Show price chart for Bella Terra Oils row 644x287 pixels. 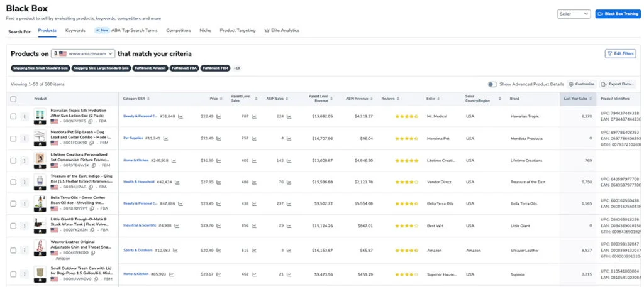(218, 203)
